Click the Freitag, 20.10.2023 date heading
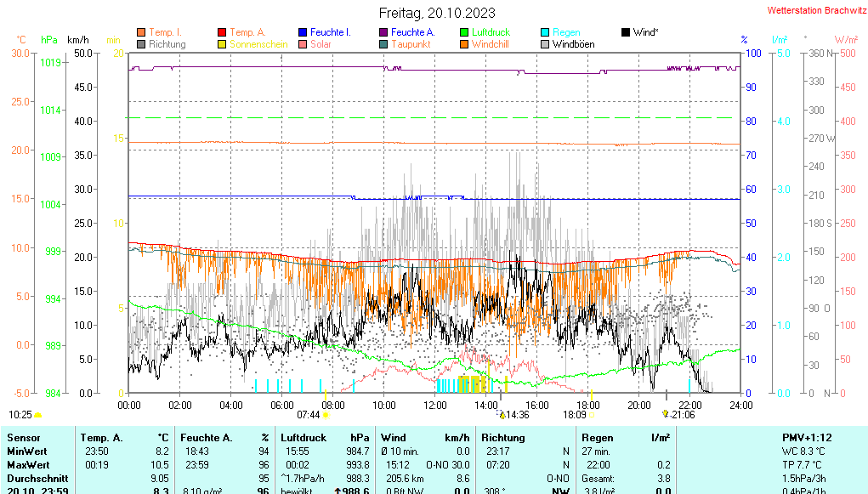Viewport: 868px width, 494px height. tap(437, 13)
